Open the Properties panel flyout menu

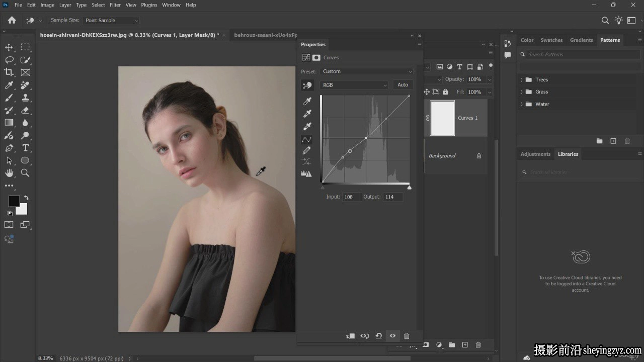pos(420,44)
